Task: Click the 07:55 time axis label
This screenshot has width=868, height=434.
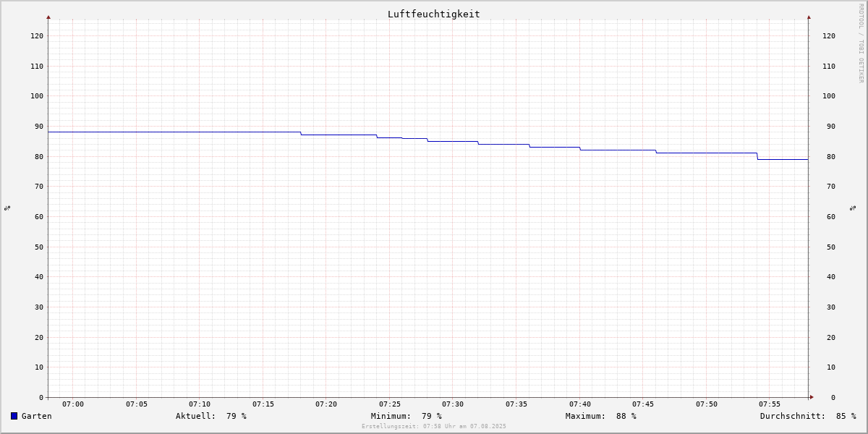Action: [770, 404]
